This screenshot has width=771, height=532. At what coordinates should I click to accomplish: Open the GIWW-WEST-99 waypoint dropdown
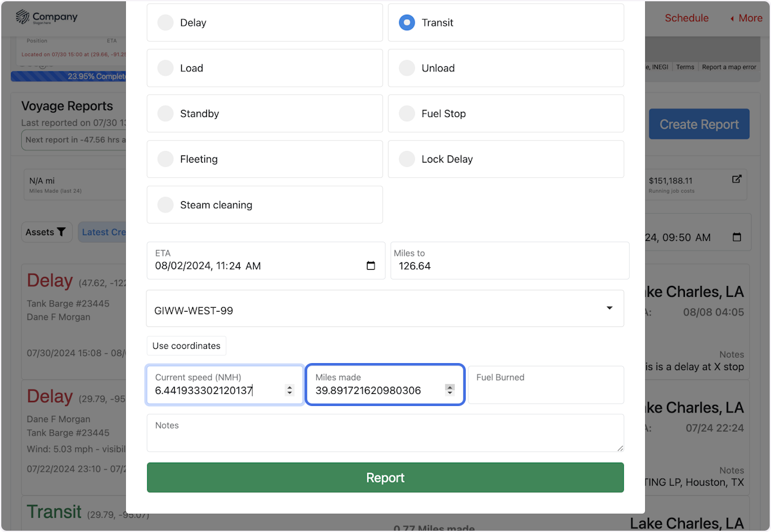pyautogui.click(x=385, y=308)
